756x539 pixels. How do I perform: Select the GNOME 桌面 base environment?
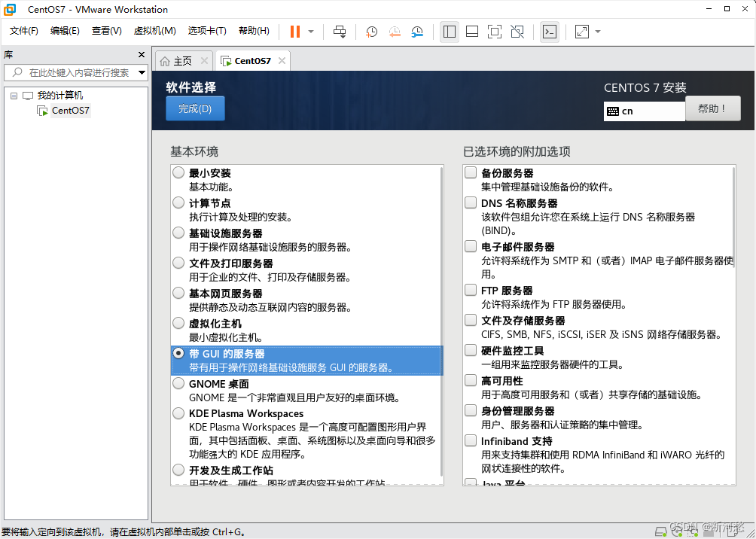tap(178, 382)
